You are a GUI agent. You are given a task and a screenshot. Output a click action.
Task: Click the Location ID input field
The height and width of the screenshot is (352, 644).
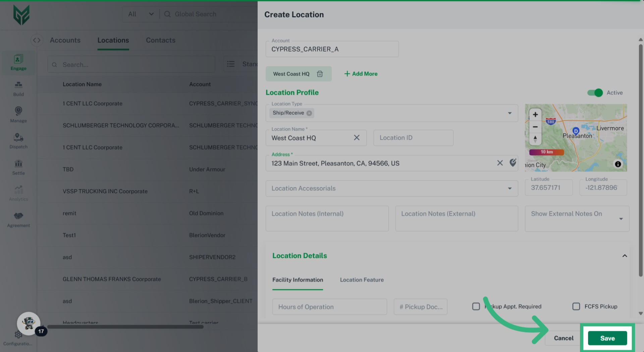pyautogui.click(x=413, y=138)
